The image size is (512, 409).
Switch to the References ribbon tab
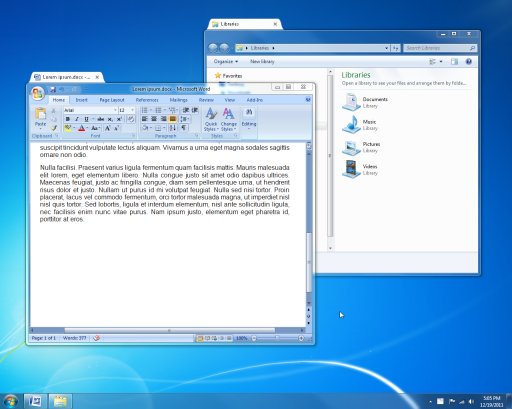click(147, 100)
